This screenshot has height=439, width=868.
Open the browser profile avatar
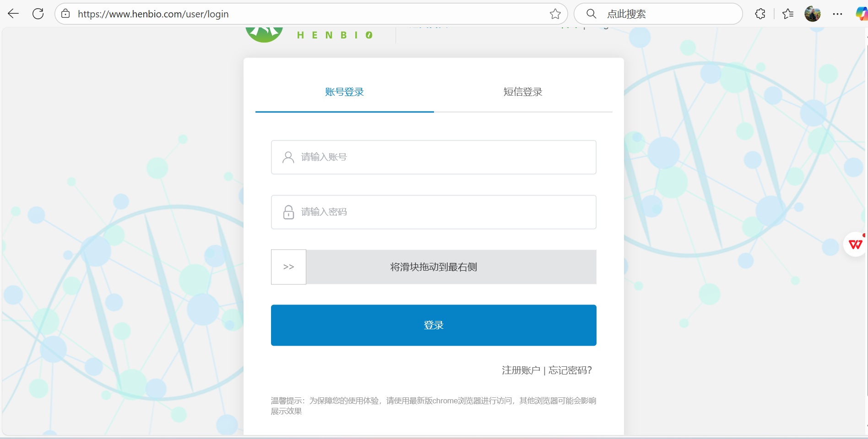click(813, 14)
